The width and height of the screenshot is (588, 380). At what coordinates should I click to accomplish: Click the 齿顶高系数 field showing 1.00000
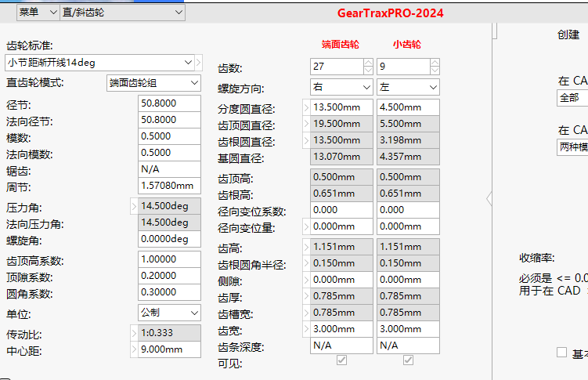[x=169, y=259]
